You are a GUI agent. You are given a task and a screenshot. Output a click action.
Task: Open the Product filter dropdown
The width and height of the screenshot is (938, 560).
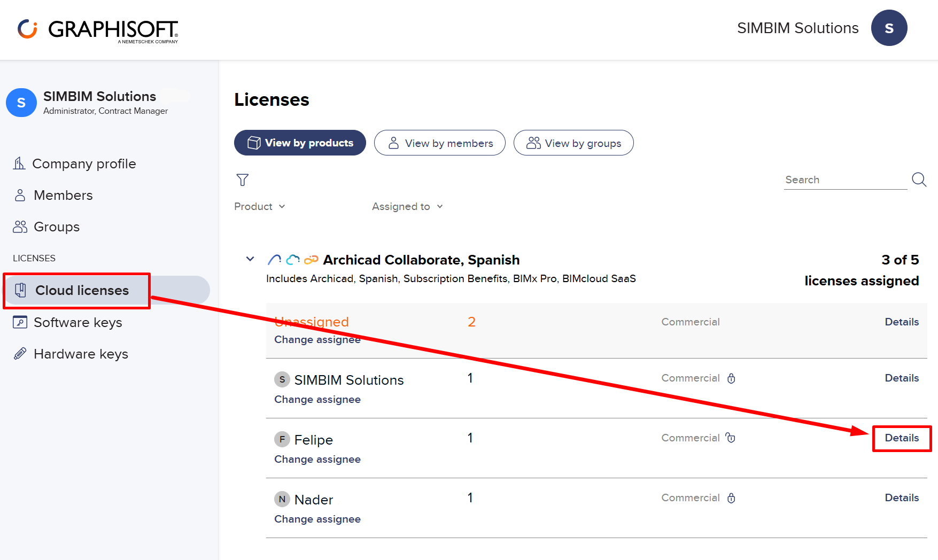(x=260, y=206)
